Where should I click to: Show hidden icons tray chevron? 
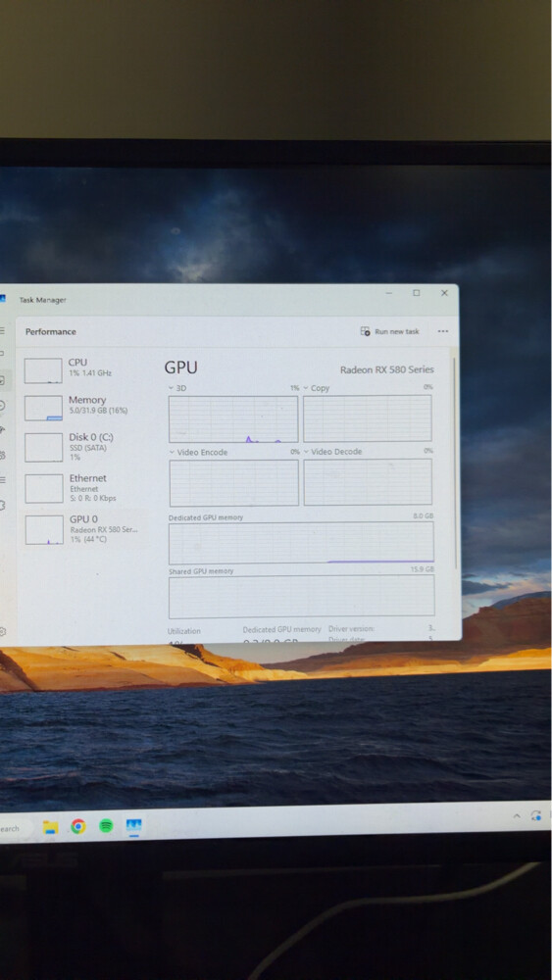517,816
